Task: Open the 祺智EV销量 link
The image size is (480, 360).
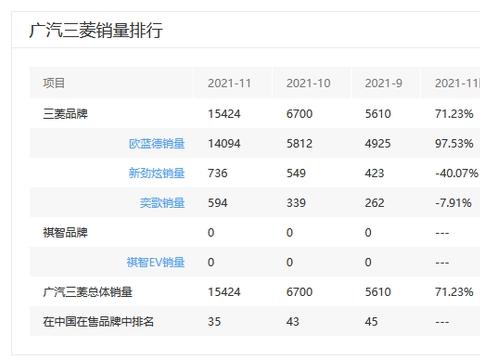Action: pos(156,262)
